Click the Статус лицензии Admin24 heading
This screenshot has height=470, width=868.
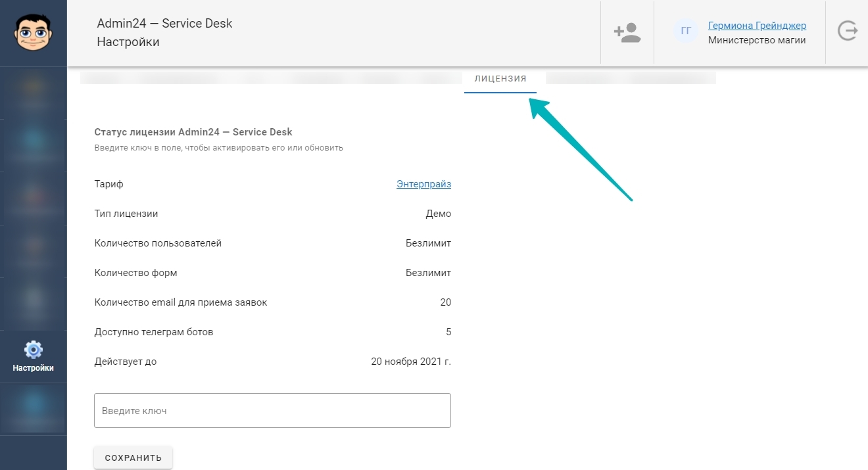pos(193,132)
